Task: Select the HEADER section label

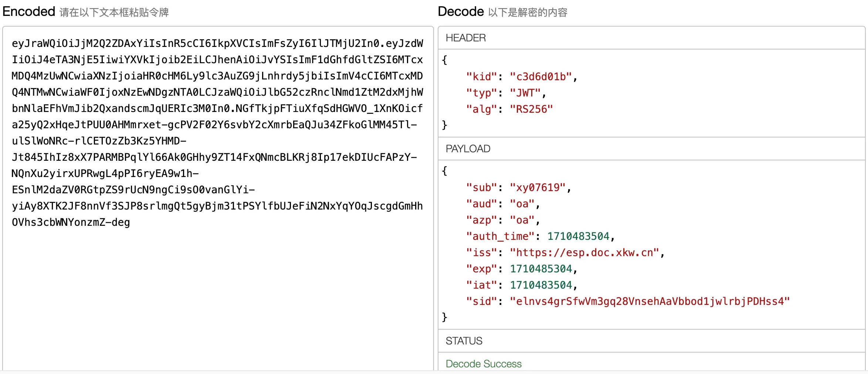Action: 465,38
